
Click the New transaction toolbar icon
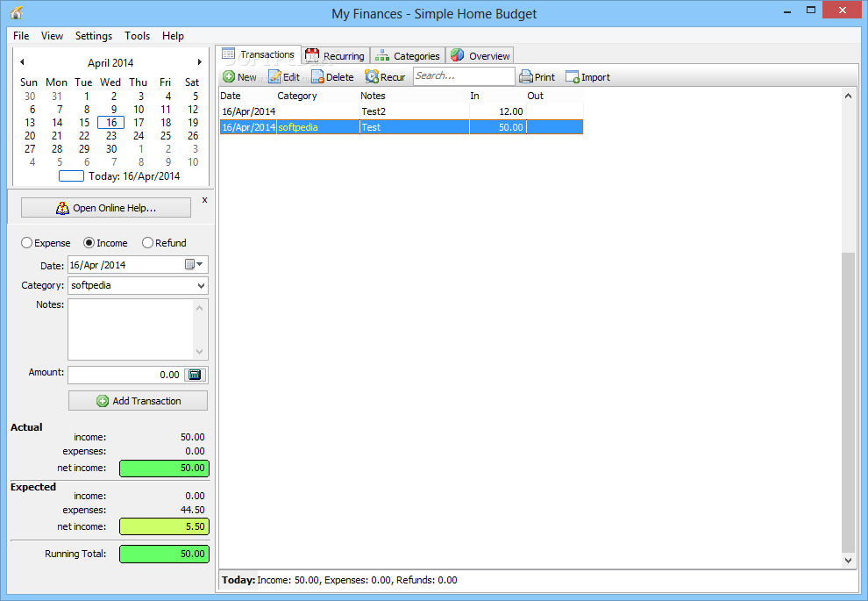pyautogui.click(x=229, y=76)
